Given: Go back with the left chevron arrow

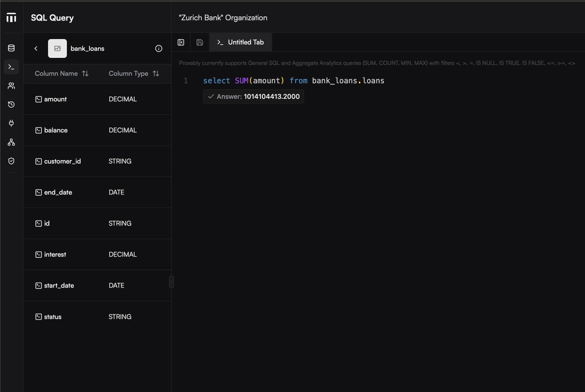Looking at the screenshot, I should click(36, 49).
